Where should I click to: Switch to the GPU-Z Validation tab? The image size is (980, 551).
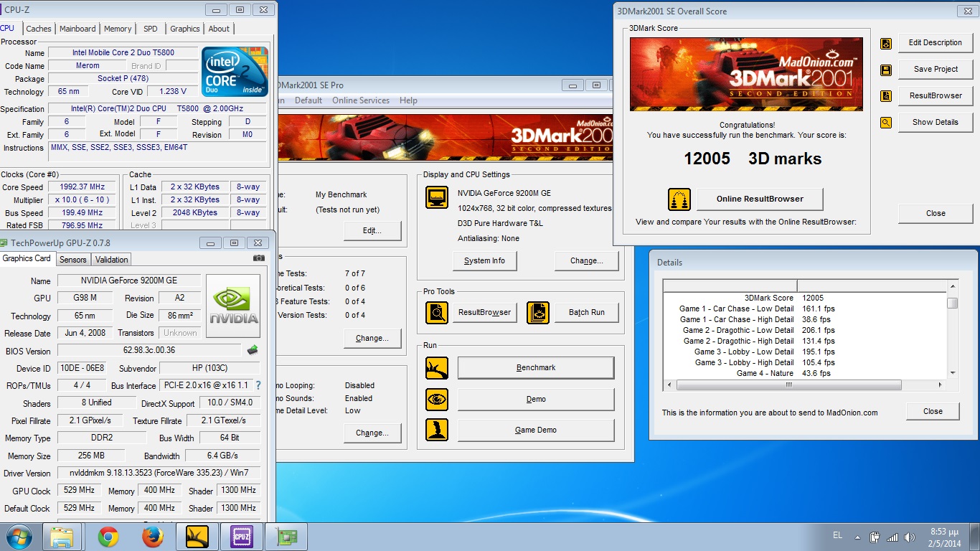coord(111,260)
